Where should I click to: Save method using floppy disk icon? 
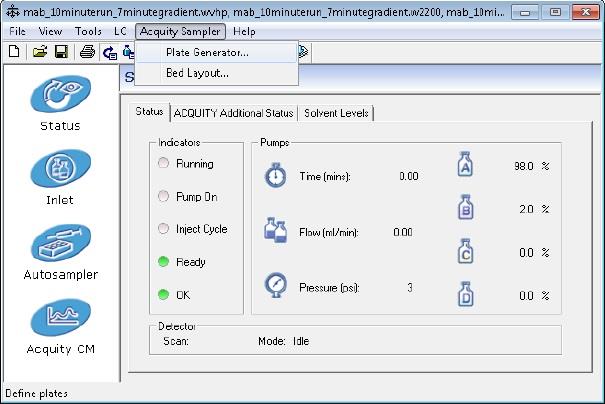tap(61, 51)
